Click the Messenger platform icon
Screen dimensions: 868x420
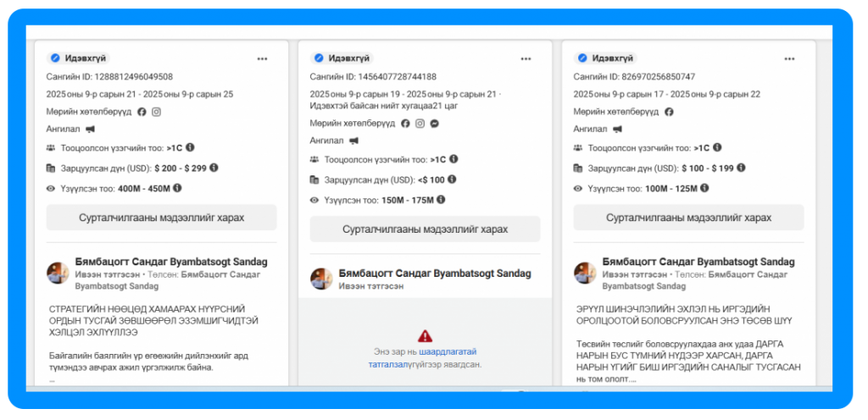pyautogui.click(x=434, y=124)
